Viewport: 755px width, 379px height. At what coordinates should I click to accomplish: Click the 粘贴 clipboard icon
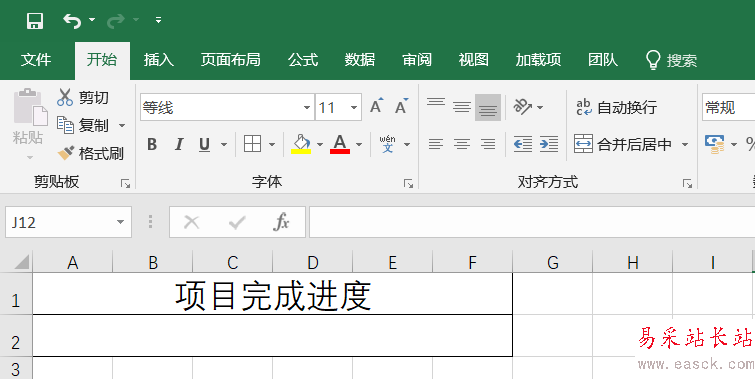click(30, 107)
